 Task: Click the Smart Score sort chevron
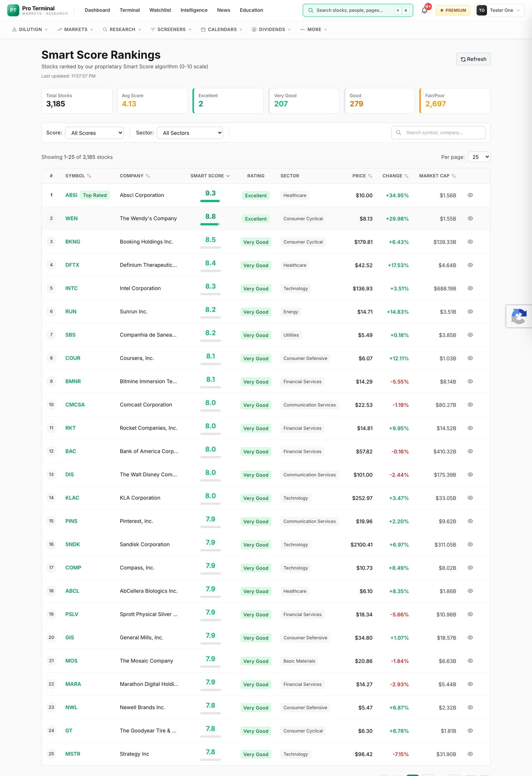pyautogui.click(x=228, y=176)
